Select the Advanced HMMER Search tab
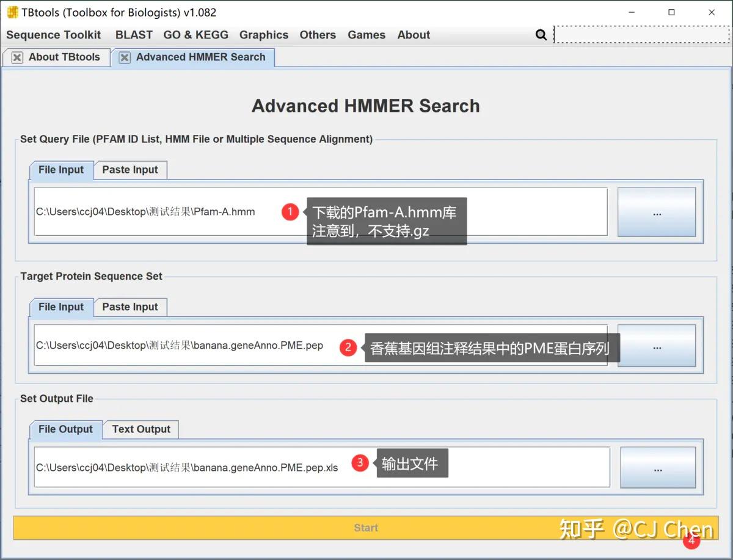 202,57
